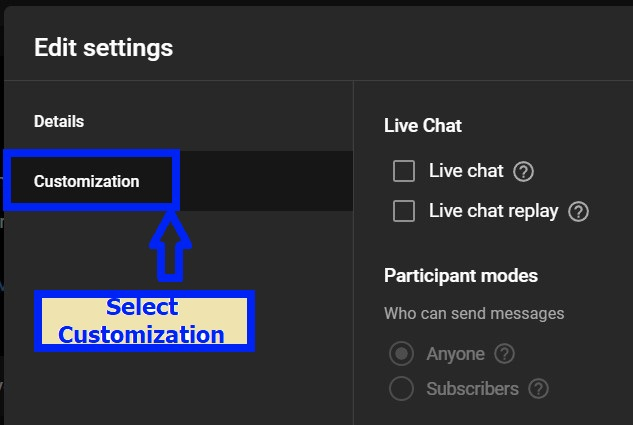Click help icon beside Live chat

coord(523,172)
